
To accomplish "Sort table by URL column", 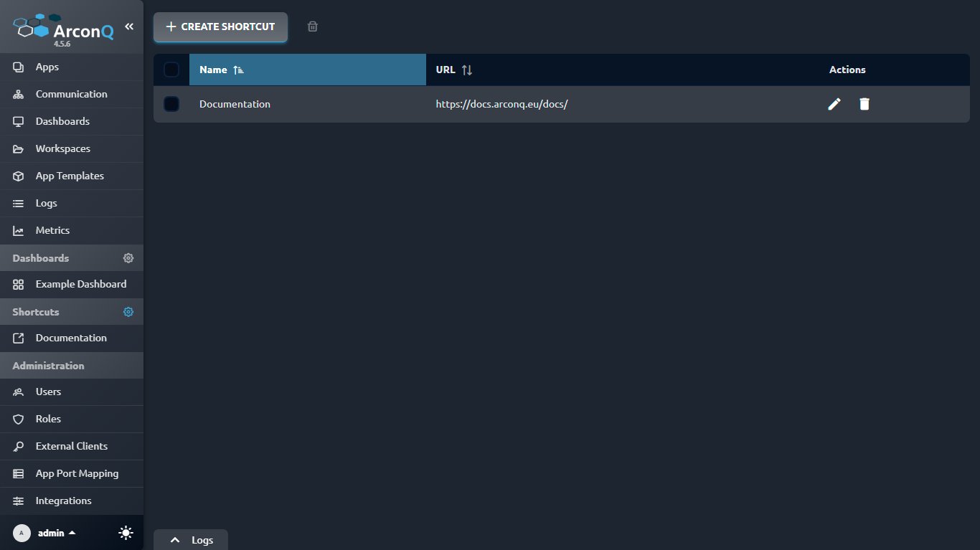I will tap(454, 70).
